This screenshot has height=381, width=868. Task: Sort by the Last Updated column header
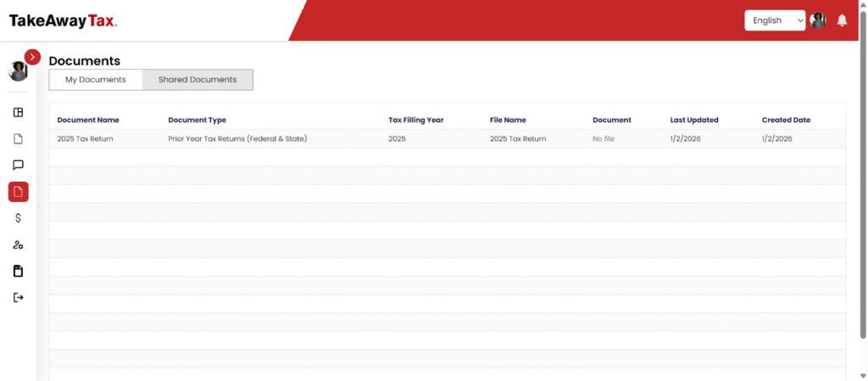click(693, 120)
